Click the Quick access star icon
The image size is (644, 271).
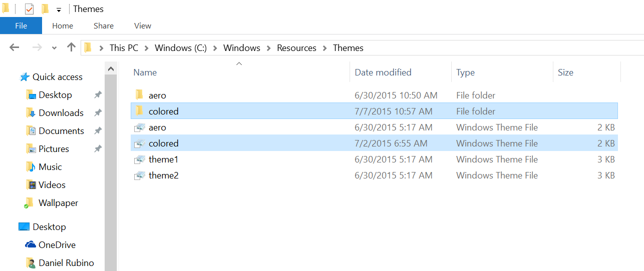pos(25,77)
